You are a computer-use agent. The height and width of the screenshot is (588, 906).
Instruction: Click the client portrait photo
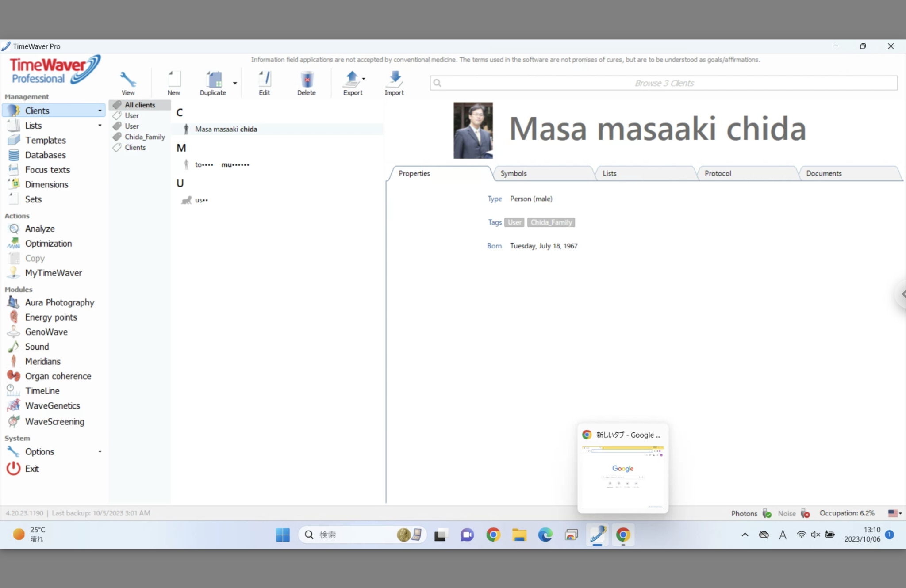click(473, 130)
